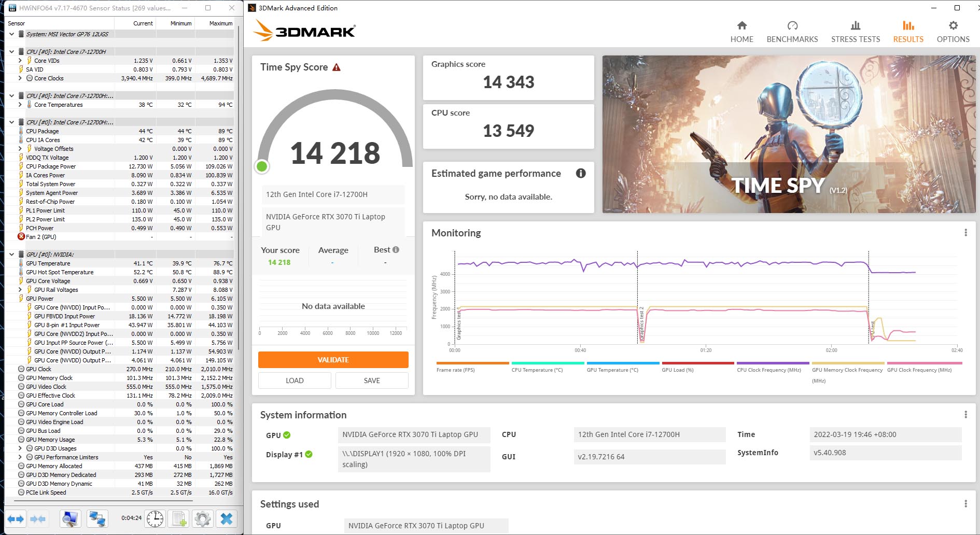This screenshot has height=535, width=980.
Task: Open the OPTIONS tab
Action: click(953, 32)
